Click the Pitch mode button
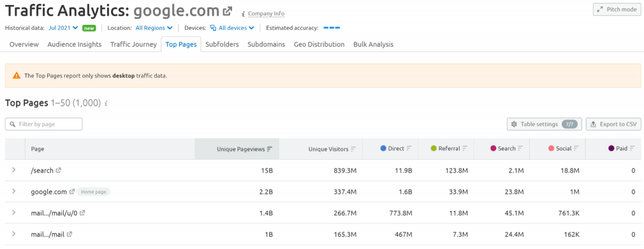Screen dimensions: 644x249 pos(617,10)
